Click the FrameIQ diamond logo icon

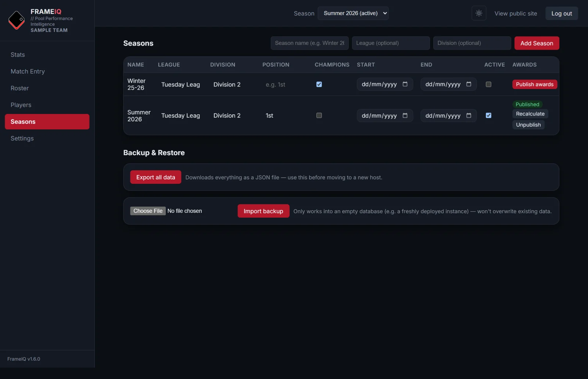[17, 20]
